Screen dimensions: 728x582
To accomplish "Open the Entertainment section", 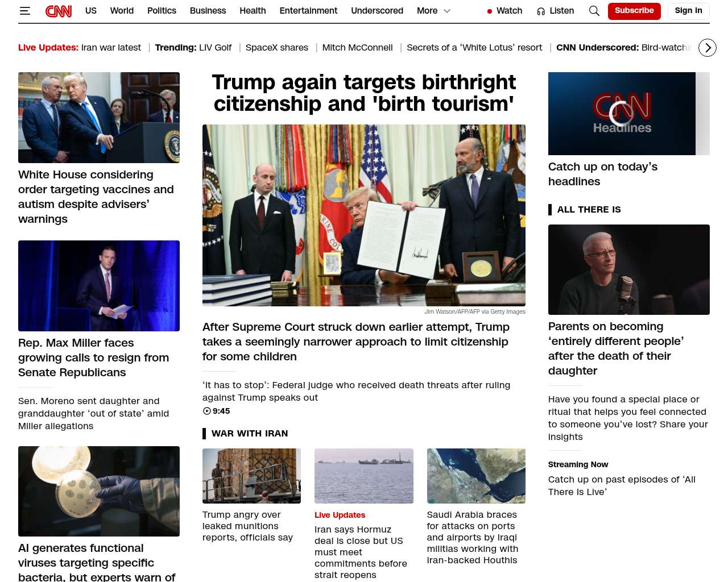I will click(308, 11).
